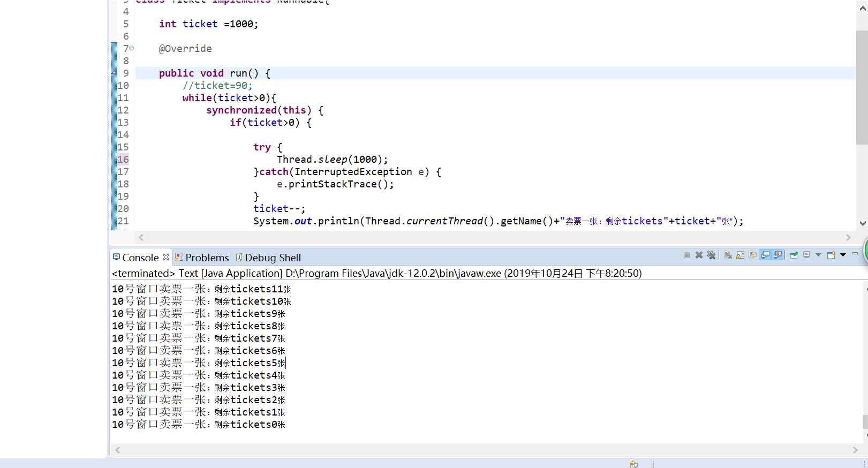
Task: Click the editor horizontal scrollbar left arrow
Action: (141, 237)
